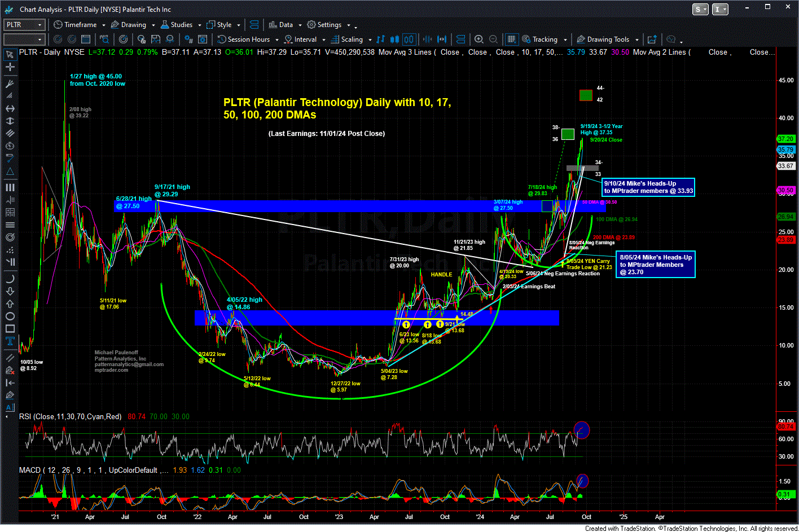The image size is (799, 532).
Task: Pick the up arrow drawing tool
Action: (10, 305)
